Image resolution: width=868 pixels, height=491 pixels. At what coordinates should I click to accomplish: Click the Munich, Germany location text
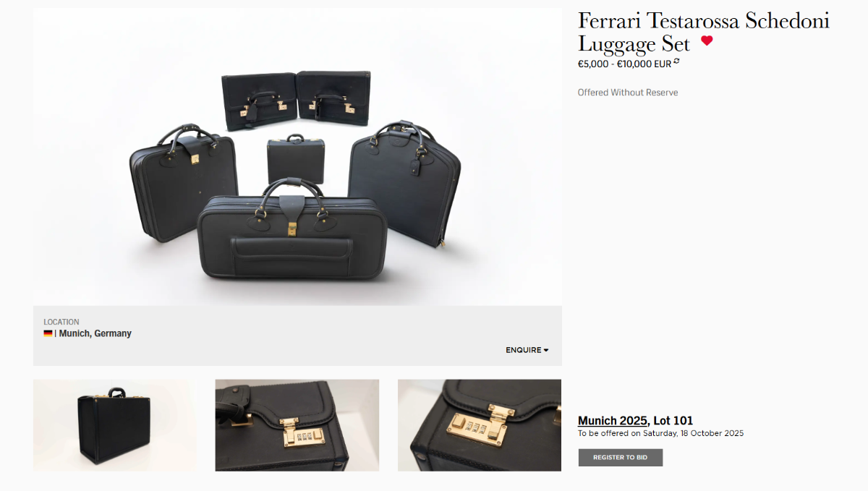point(95,333)
